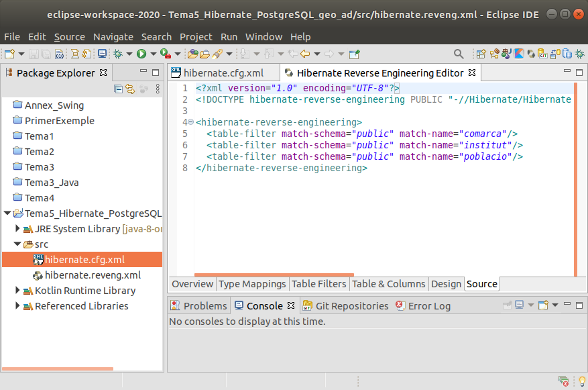Open the Run configurations dropdown arrow
The image size is (588, 390).
[x=153, y=54]
